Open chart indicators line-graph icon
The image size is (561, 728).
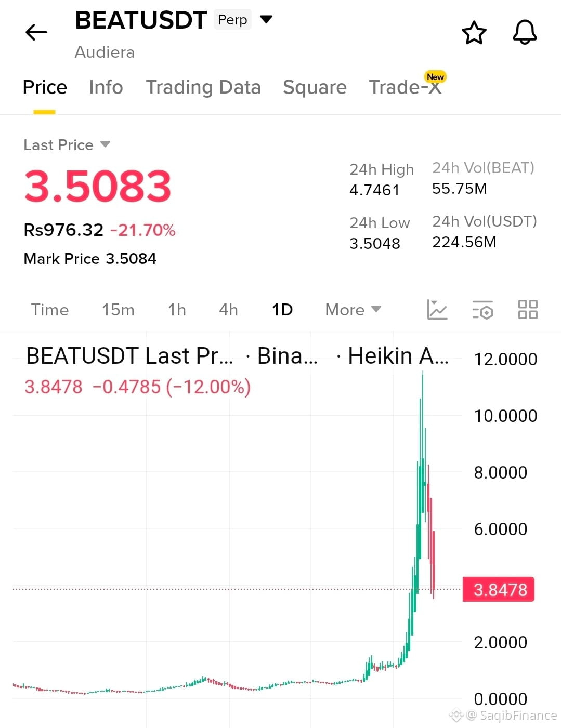pyautogui.click(x=437, y=310)
